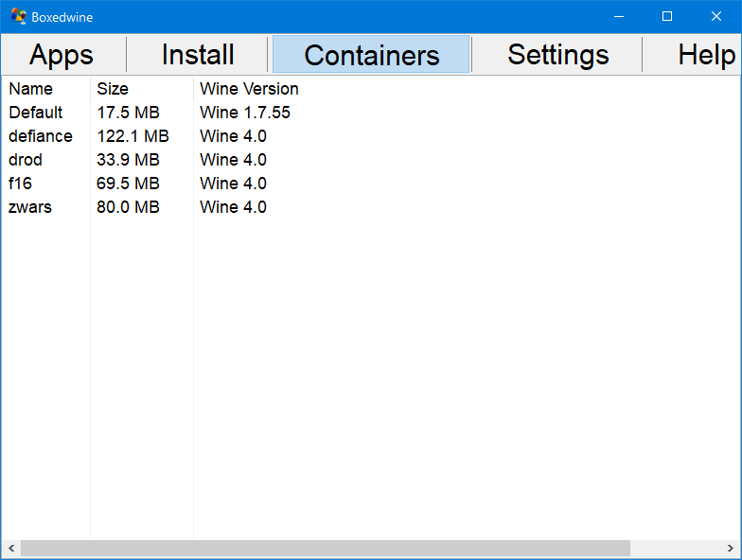The height and width of the screenshot is (560, 742).
Task: Choose the drod container entry
Action: pos(26,160)
